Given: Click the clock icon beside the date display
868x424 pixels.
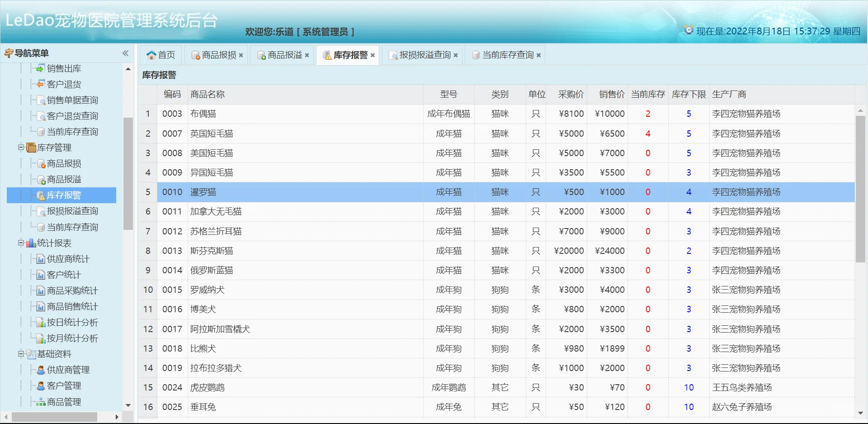Looking at the screenshot, I should (689, 29).
